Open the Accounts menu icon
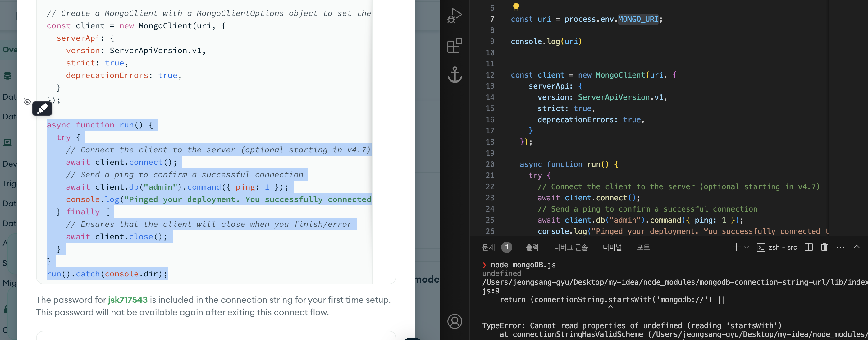The height and width of the screenshot is (340, 868). pyautogui.click(x=454, y=321)
